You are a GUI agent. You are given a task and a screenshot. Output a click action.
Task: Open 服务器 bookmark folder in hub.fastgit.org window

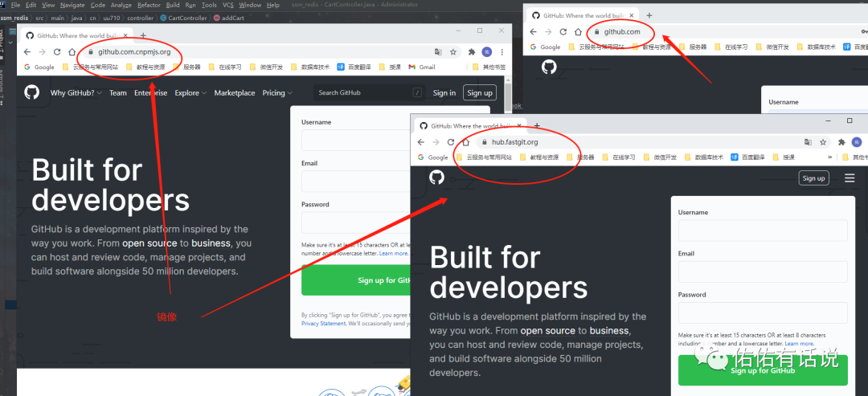pos(580,157)
